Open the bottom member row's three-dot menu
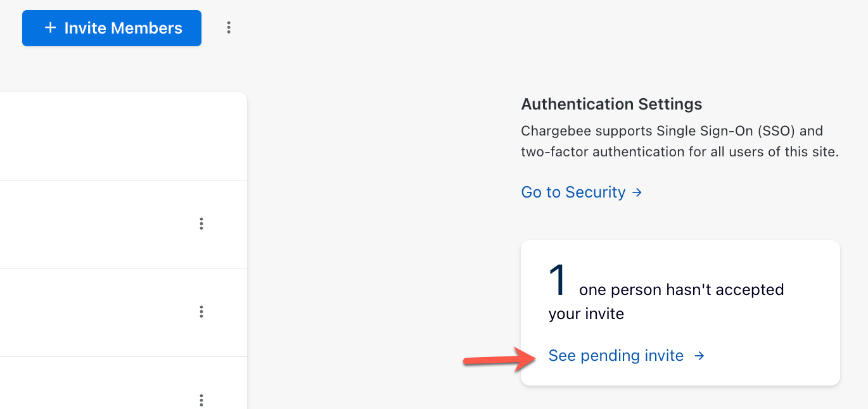 click(x=201, y=400)
